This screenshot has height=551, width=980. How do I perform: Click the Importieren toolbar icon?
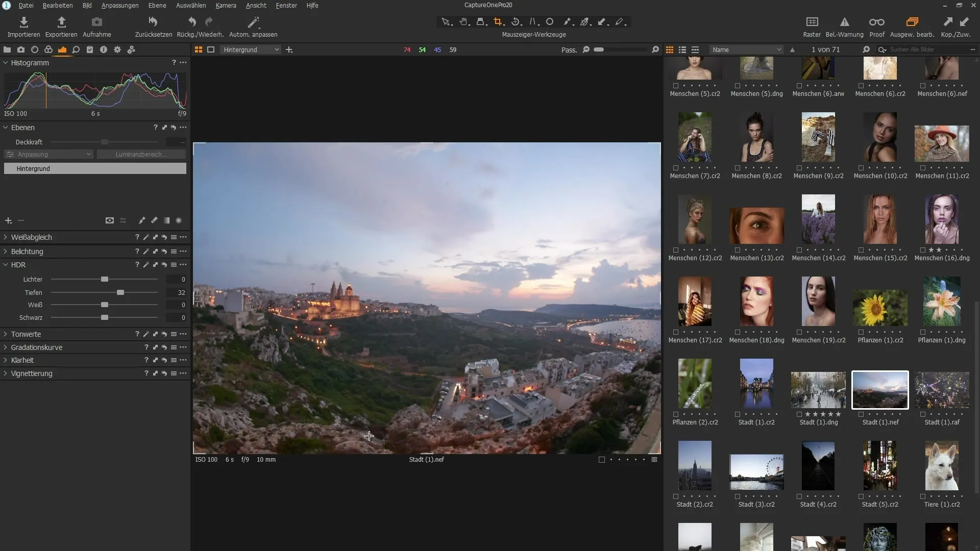click(x=23, y=22)
